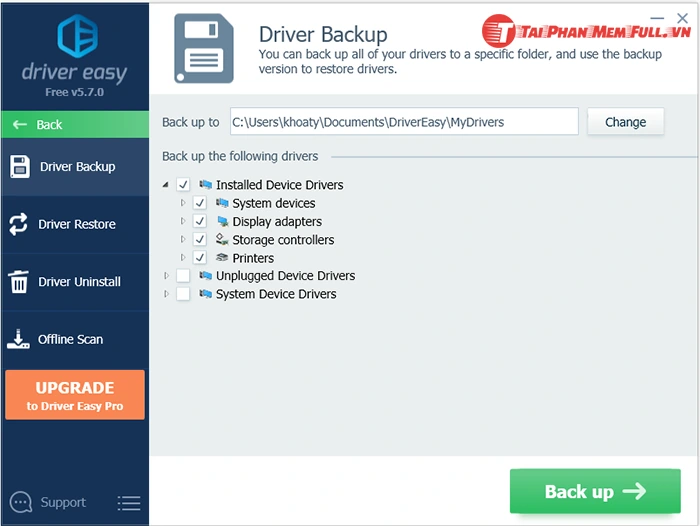Click Upgrade to Driver Easy Pro
The image size is (700, 526).
point(75,395)
